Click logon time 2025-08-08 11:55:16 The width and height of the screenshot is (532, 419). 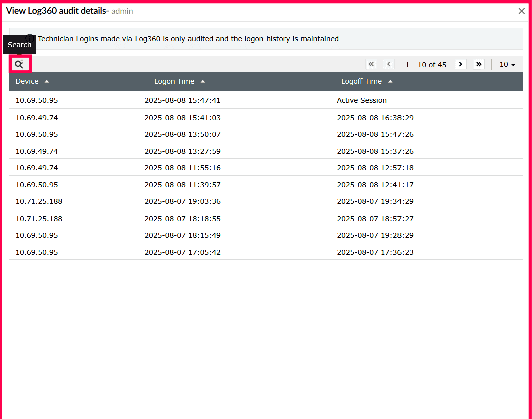coord(182,168)
